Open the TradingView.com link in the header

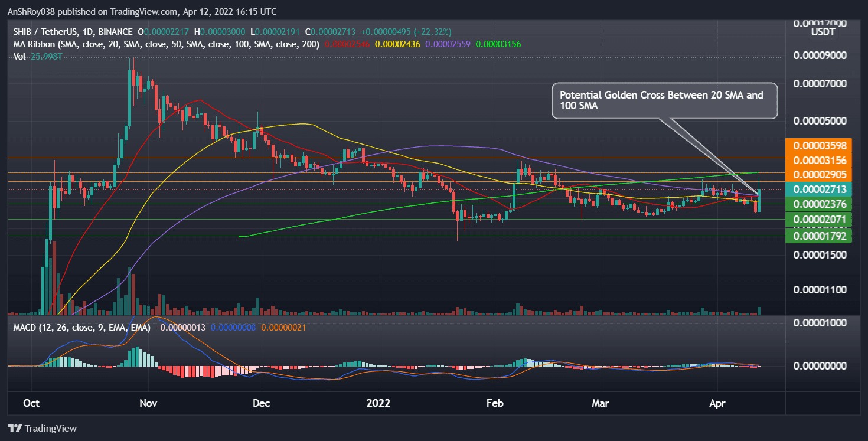[x=142, y=11]
